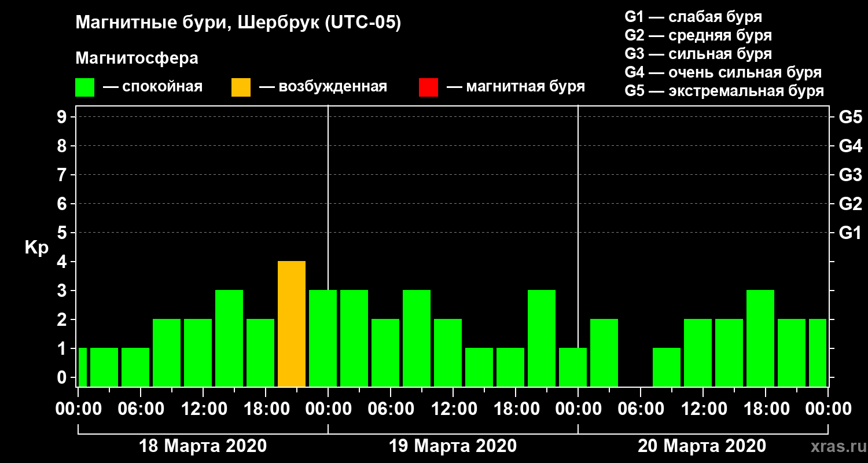Click the '— магнитная буря' legend label
This screenshot has width=868, height=463.
[x=516, y=87]
